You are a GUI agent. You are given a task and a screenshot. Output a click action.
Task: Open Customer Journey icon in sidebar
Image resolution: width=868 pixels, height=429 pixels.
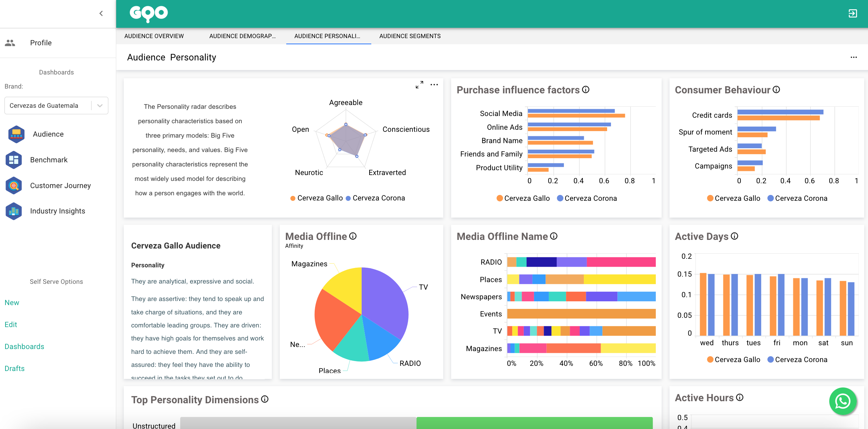(x=14, y=186)
